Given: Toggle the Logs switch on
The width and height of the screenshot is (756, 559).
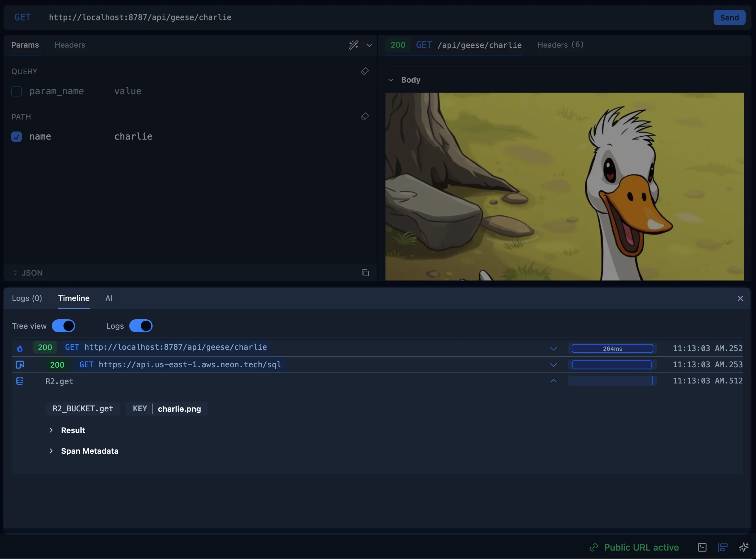Looking at the screenshot, I should point(141,325).
